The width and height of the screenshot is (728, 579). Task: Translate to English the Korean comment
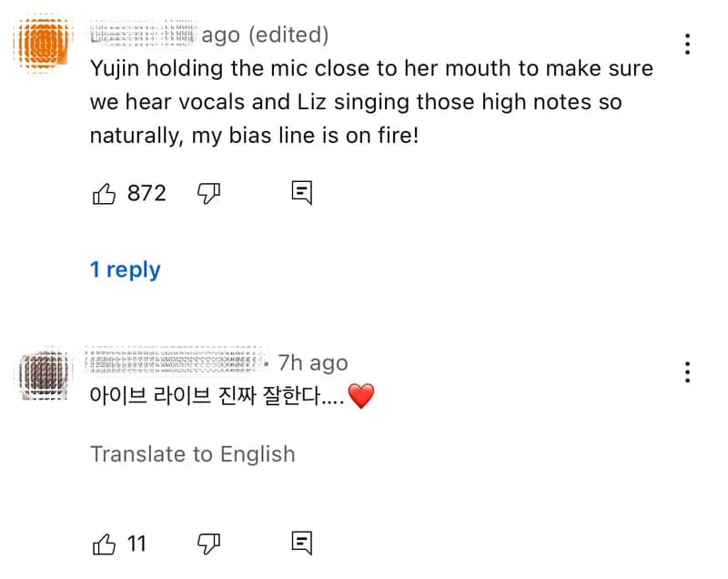(x=193, y=454)
